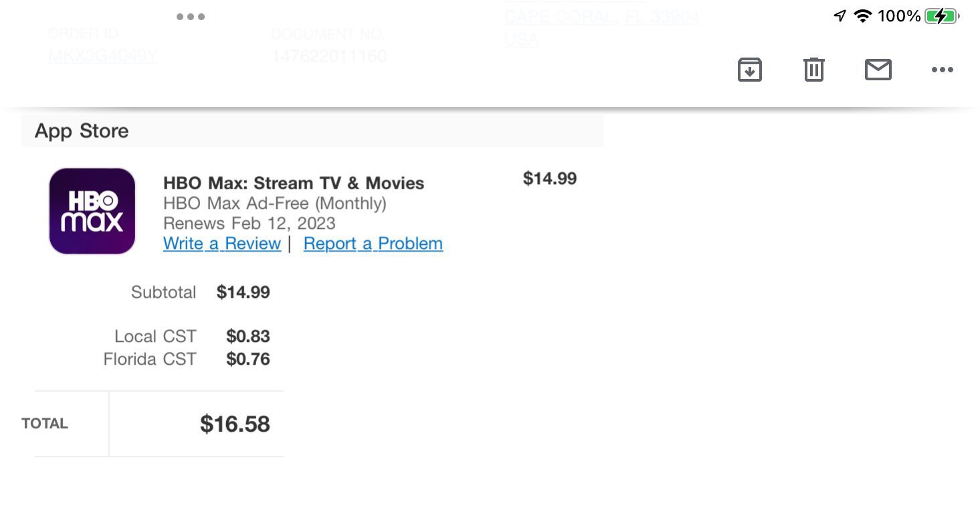Delete the email using the trash icon

click(813, 70)
